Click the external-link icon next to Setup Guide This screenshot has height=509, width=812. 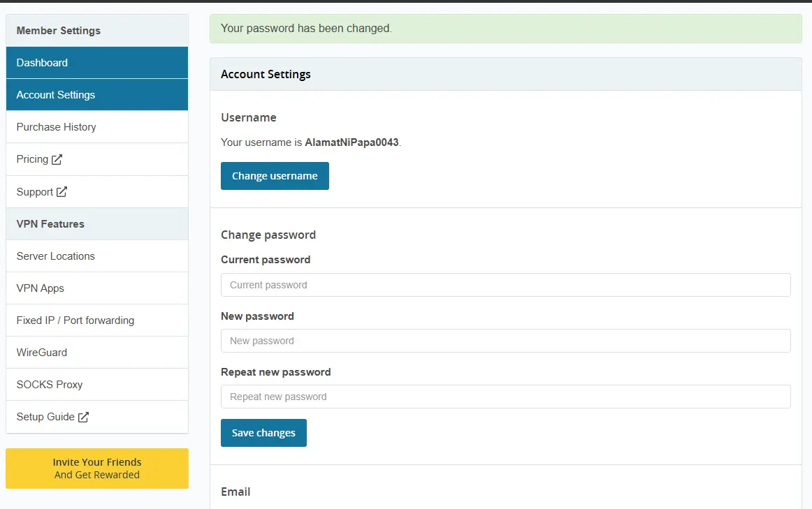83,417
